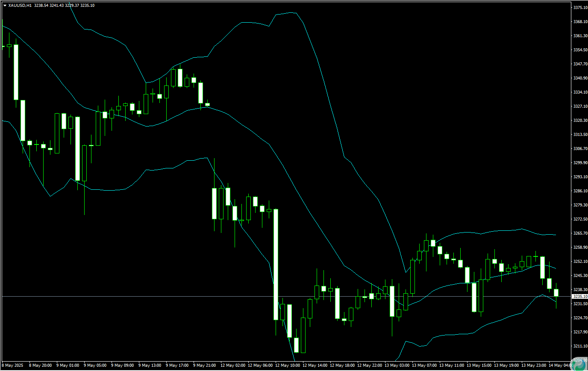Click the green swirl icon in the corner

click(580, 364)
